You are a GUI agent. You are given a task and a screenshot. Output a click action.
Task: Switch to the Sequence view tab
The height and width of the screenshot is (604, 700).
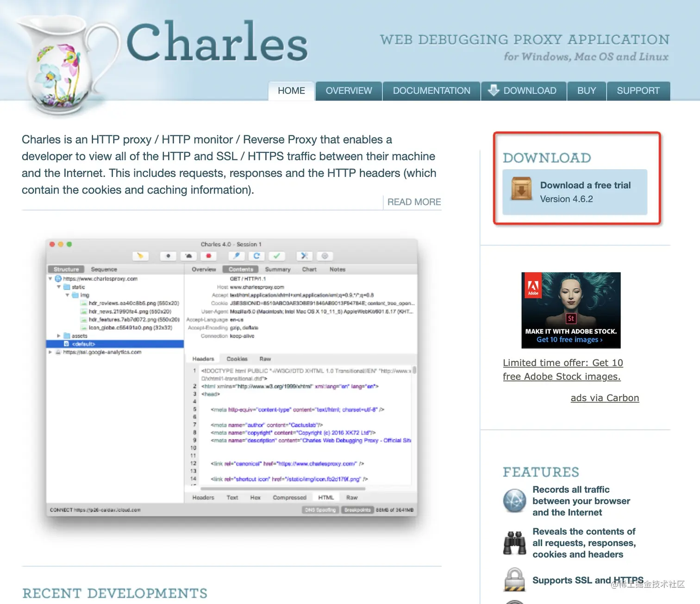pyautogui.click(x=104, y=269)
